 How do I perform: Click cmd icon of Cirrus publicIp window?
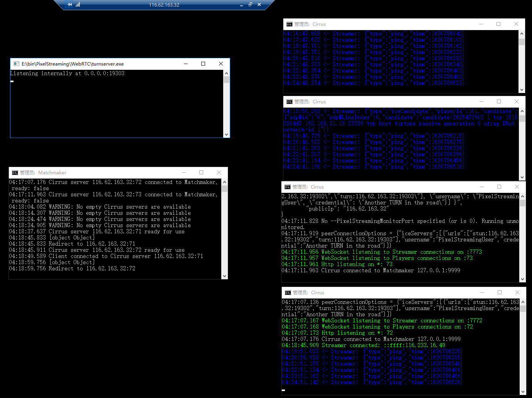pos(288,187)
